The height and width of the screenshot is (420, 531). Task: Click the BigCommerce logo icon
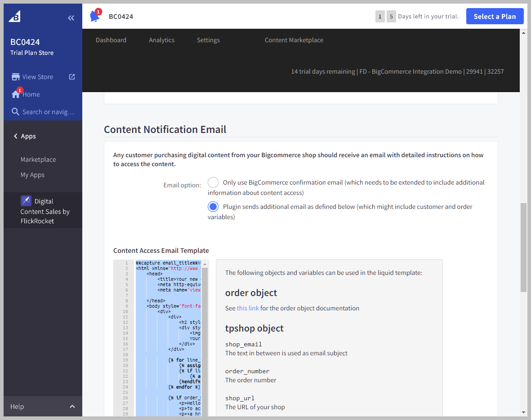(x=15, y=17)
